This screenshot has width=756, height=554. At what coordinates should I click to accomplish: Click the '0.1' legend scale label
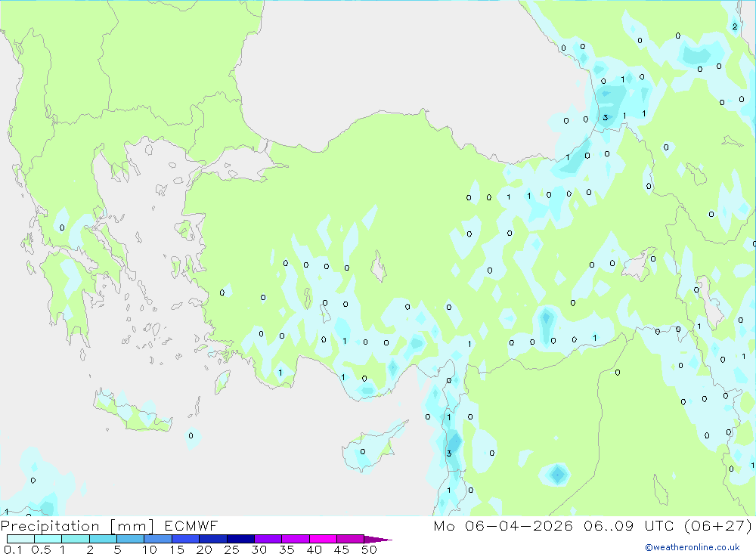point(13,549)
